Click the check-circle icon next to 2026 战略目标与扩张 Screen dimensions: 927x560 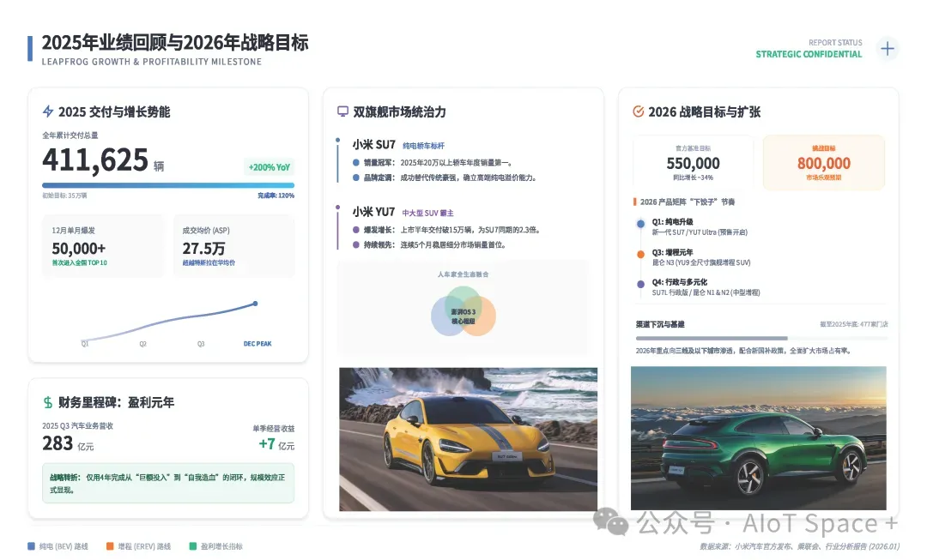click(638, 111)
